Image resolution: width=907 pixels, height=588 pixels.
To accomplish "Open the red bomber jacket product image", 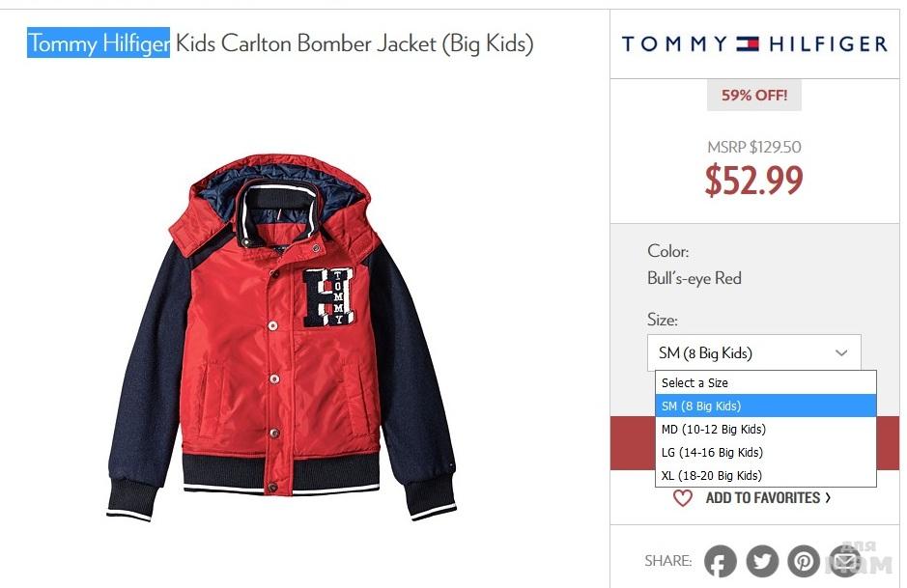I will [280, 338].
